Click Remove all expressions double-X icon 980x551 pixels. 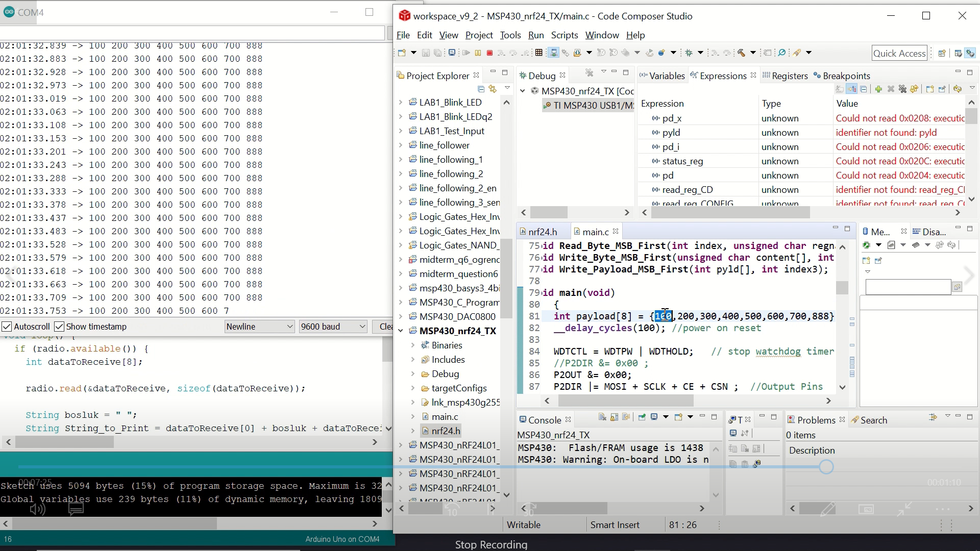902,89
